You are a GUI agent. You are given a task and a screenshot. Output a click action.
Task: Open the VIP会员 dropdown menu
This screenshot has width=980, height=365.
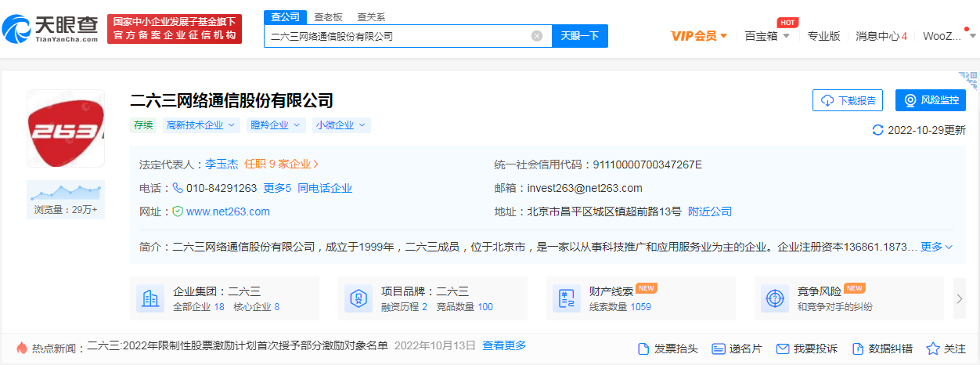[x=699, y=36]
